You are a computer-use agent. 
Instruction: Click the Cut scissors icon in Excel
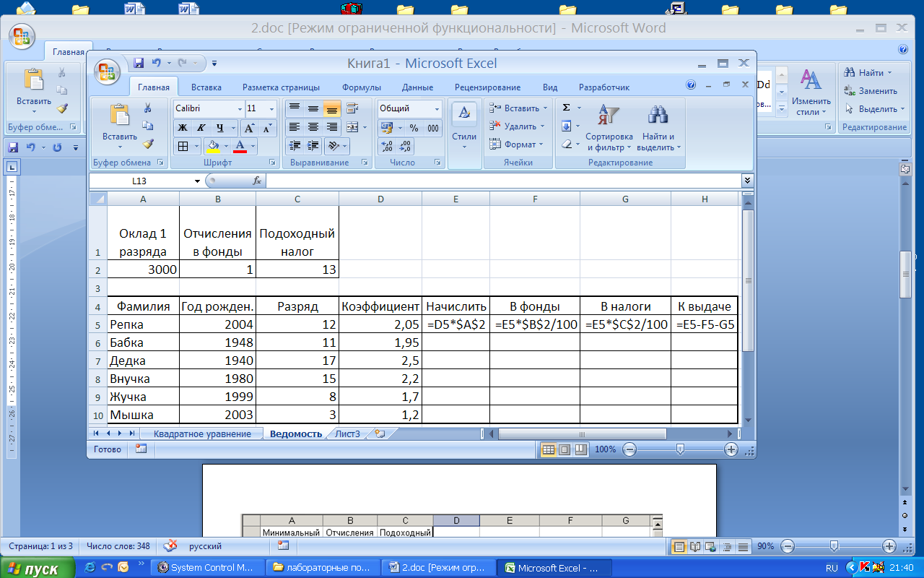148,108
